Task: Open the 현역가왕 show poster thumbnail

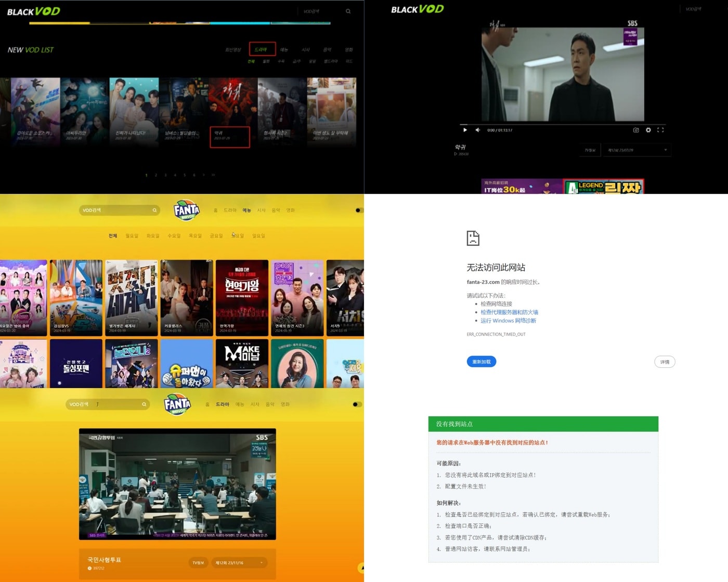Action: click(242, 298)
